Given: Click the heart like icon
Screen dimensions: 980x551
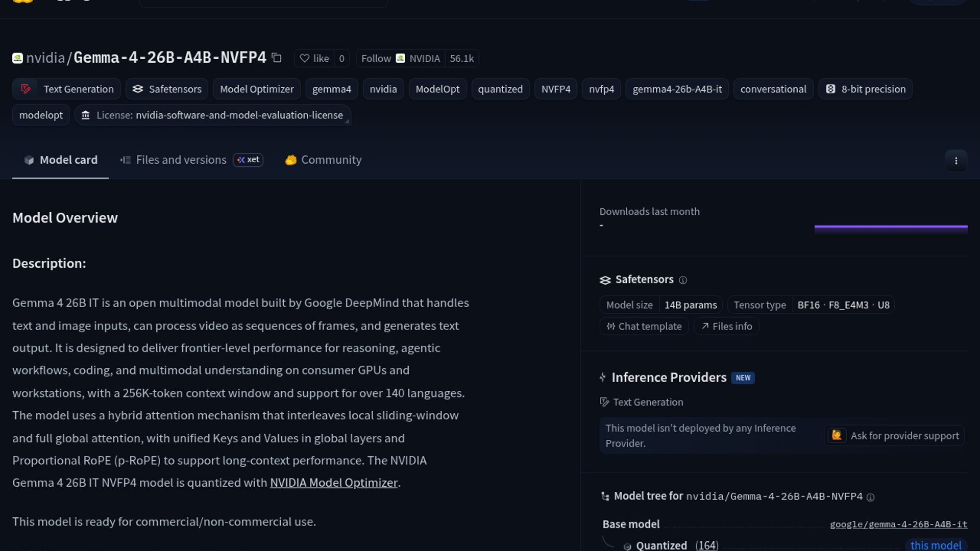Looking at the screenshot, I should [x=304, y=58].
